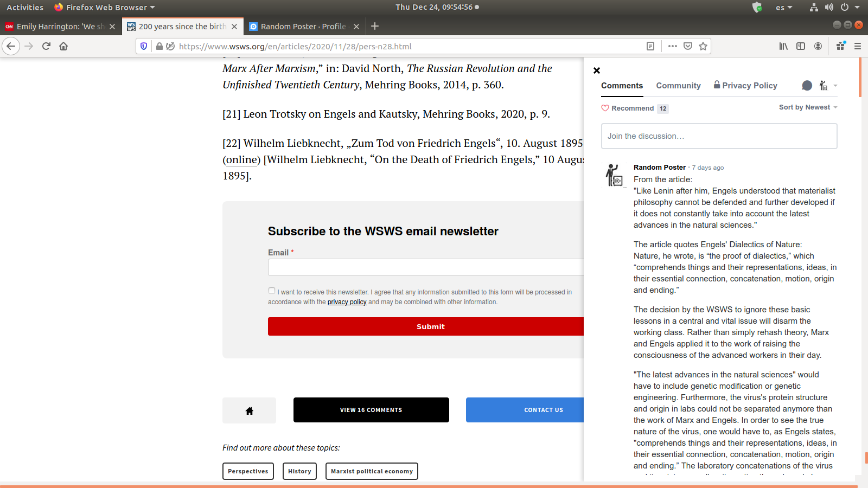
Task: Open the Disqus user avatar dropdown
Action: pyautogui.click(x=827, y=86)
